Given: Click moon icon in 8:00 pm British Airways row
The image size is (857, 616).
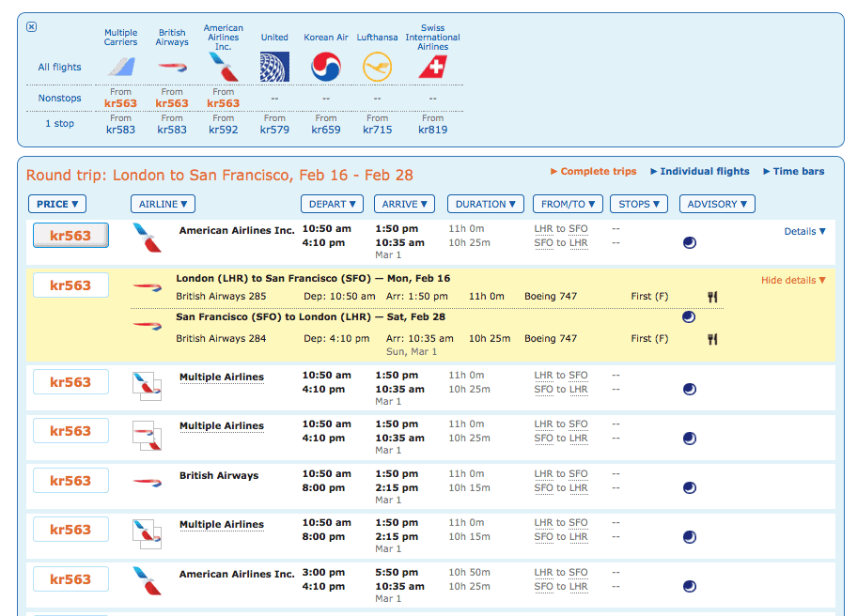Looking at the screenshot, I should tap(690, 487).
